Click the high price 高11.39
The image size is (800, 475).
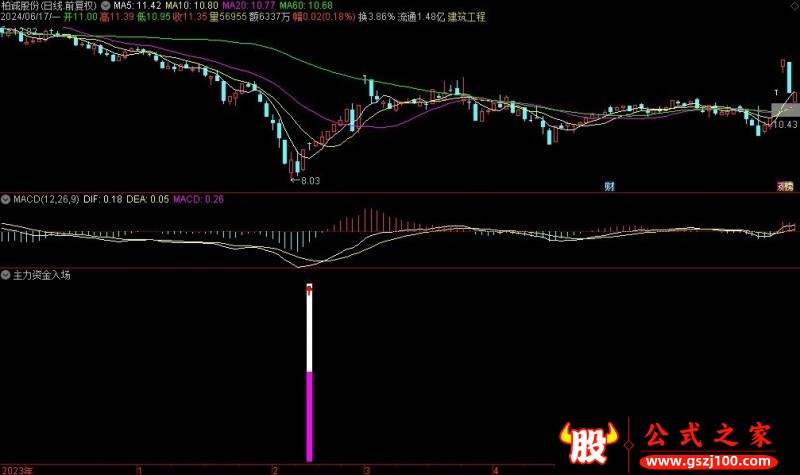(x=117, y=17)
